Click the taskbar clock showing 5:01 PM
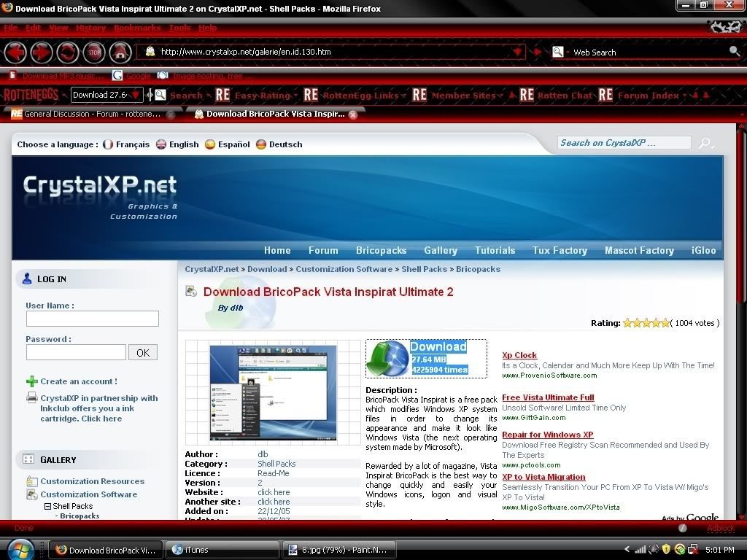 coord(719,550)
